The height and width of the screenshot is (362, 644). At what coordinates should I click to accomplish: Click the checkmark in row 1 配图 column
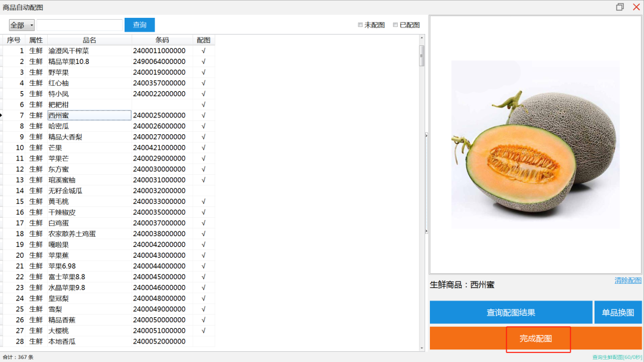(x=203, y=51)
